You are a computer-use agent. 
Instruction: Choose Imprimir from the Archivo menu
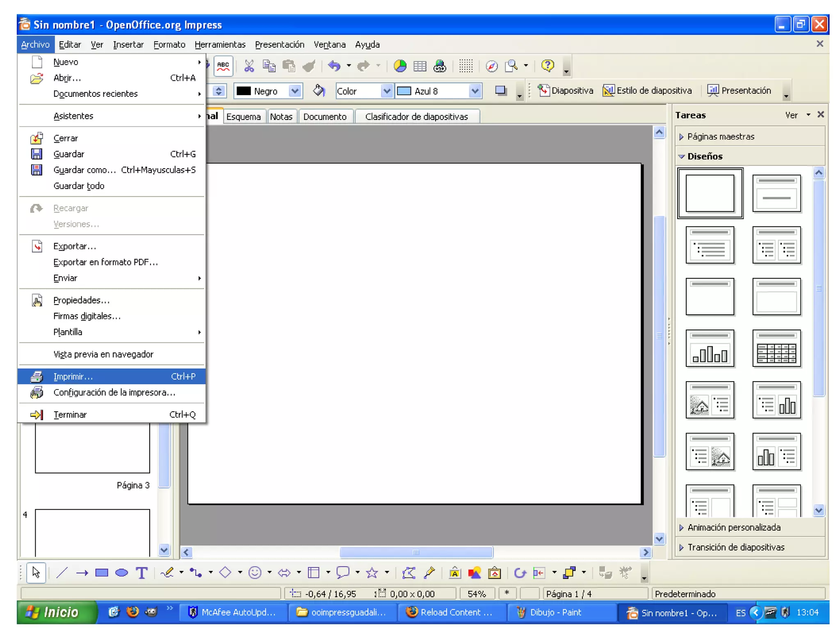pos(73,376)
